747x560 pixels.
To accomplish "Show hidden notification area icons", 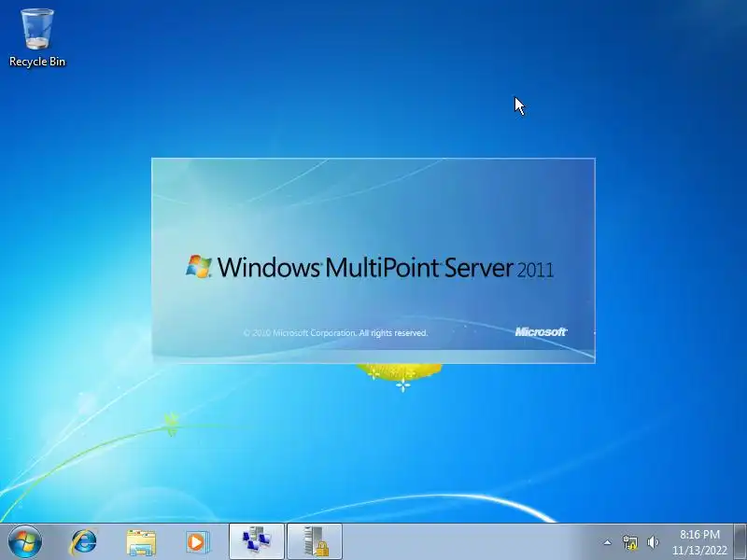I will coord(608,542).
